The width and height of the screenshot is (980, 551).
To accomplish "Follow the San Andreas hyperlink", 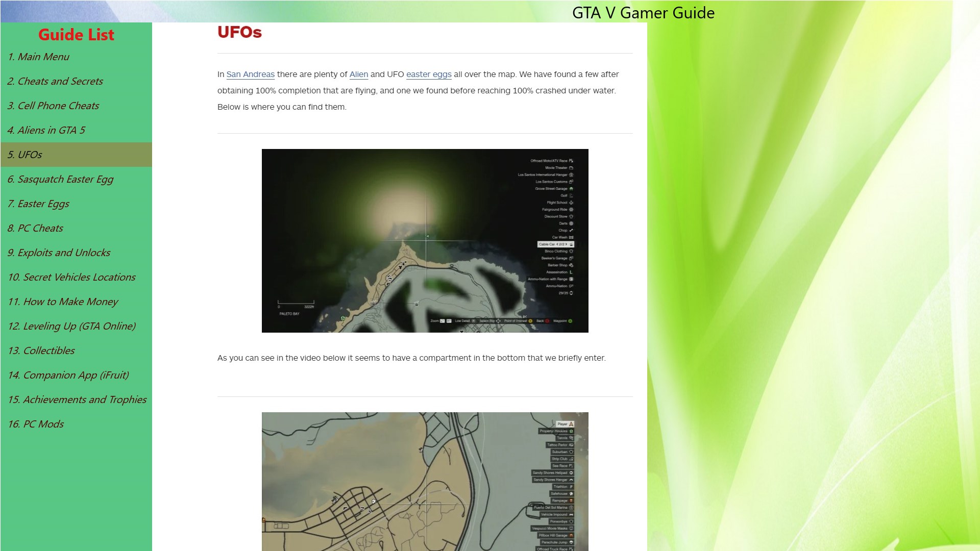I will pyautogui.click(x=250, y=74).
